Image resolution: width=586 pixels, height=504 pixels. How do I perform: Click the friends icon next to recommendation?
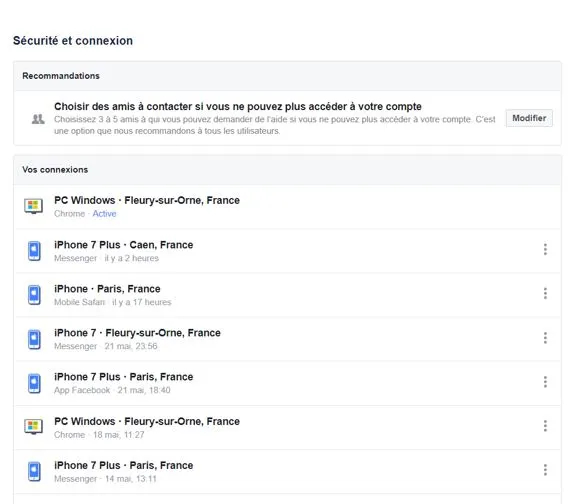click(38, 119)
